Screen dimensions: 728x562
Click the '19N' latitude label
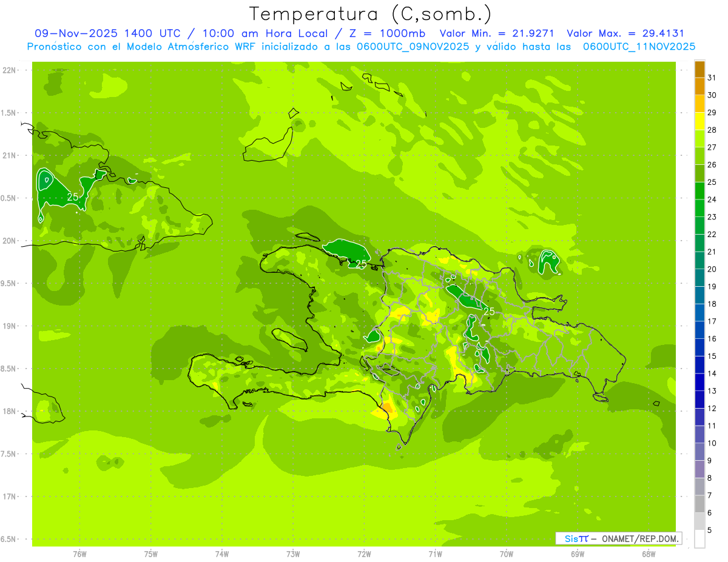click(10, 326)
